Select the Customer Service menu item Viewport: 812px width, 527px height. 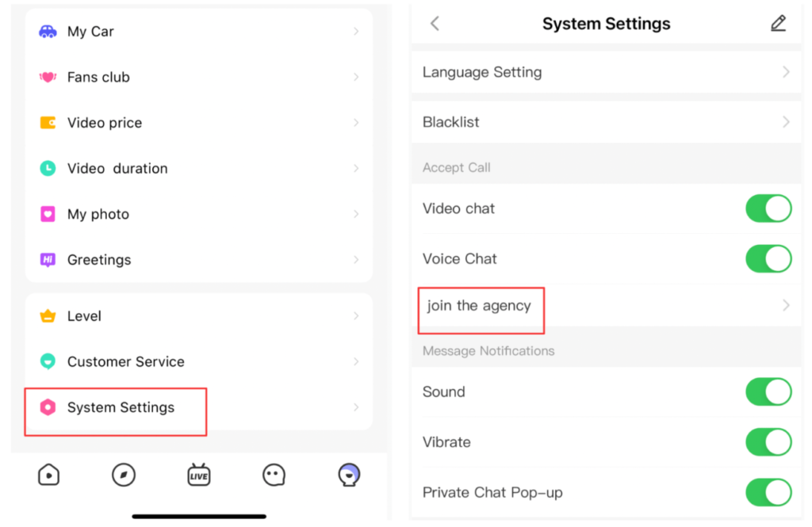click(x=125, y=361)
